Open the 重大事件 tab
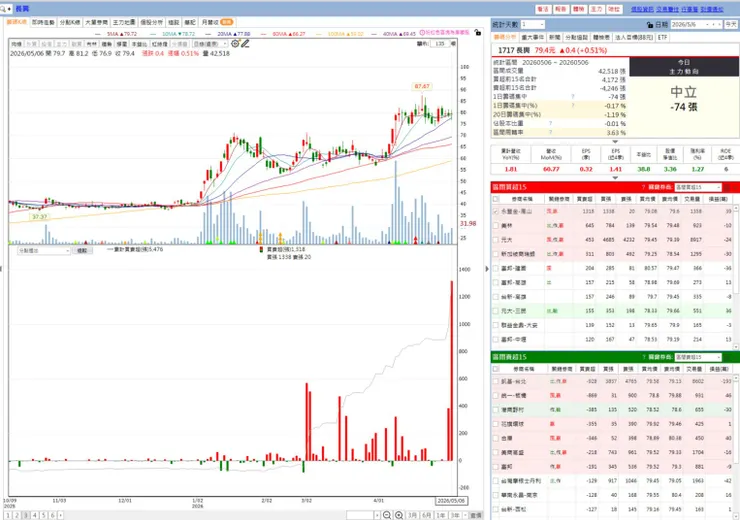The height and width of the screenshot is (520, 740). [532, 37]
